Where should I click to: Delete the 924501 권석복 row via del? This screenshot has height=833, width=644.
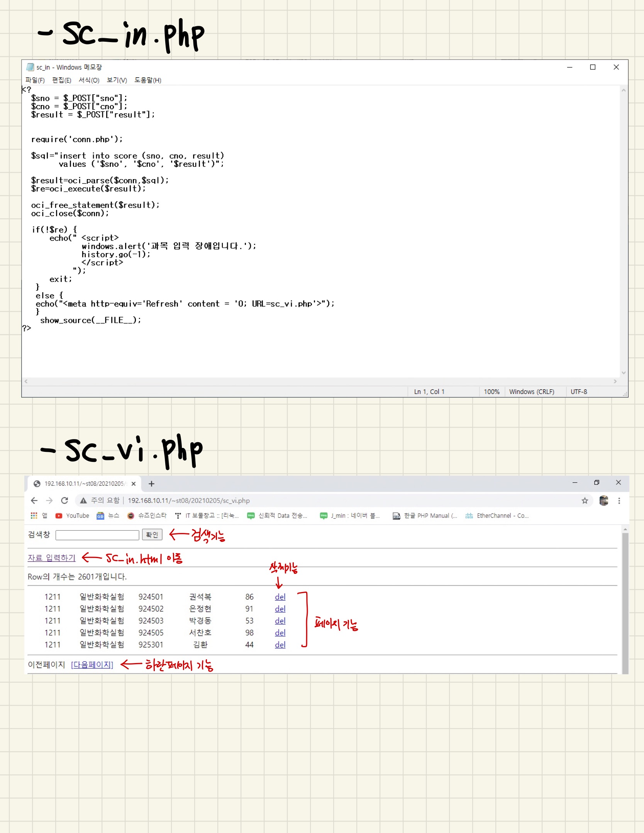coord(280,597)
